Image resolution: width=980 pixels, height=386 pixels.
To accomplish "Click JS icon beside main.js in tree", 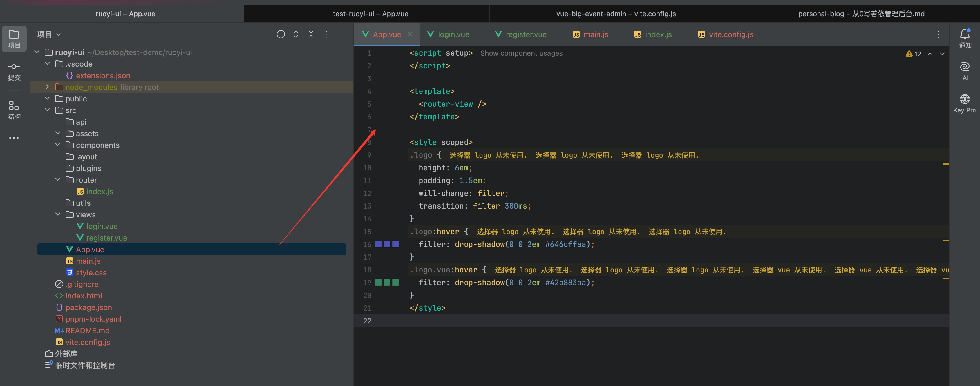I will tap(70, 261).
